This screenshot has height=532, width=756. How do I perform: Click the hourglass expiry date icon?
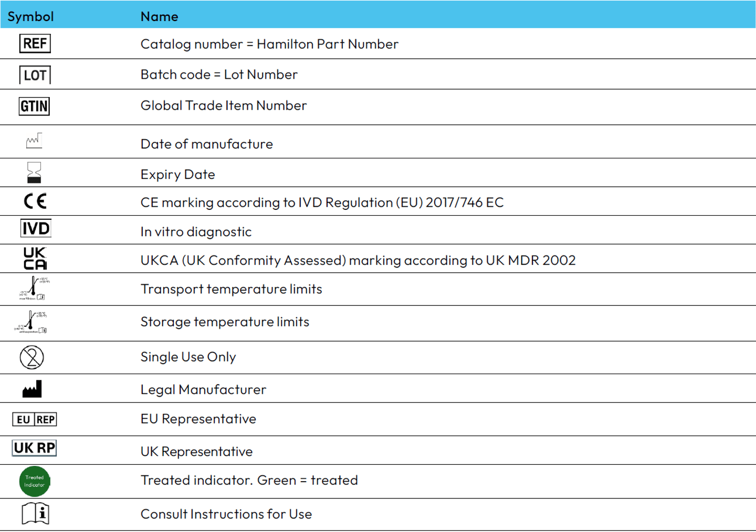(34, 173)
